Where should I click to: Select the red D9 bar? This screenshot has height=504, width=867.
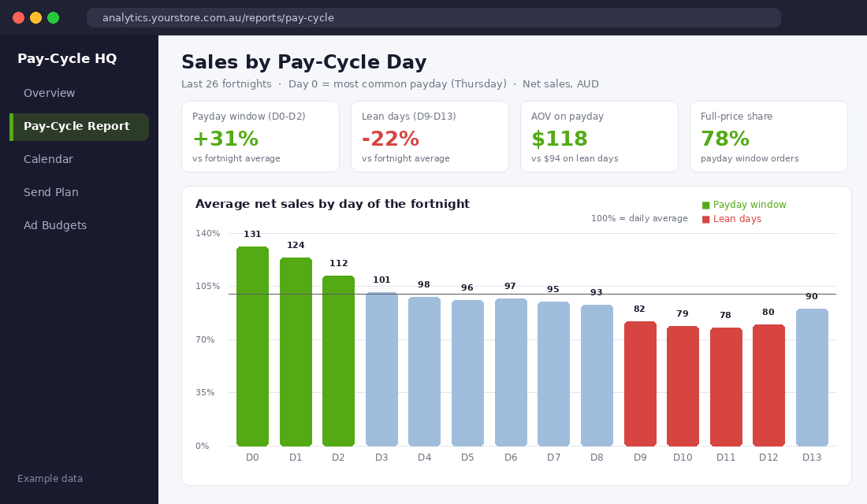[640, 384]
